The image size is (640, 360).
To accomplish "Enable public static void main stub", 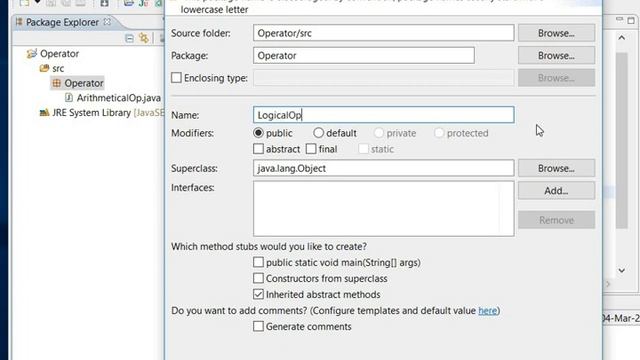I will pos(258,262).
